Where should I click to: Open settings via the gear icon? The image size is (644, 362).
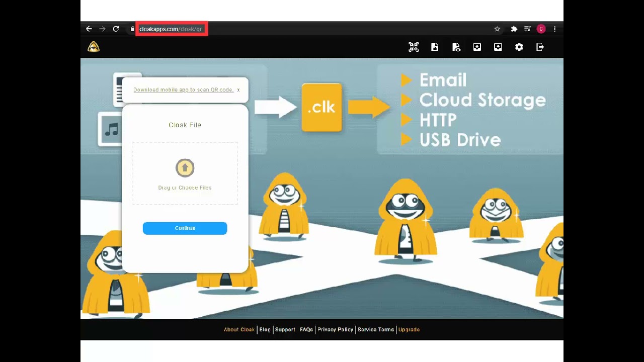[x=519, y=47]
